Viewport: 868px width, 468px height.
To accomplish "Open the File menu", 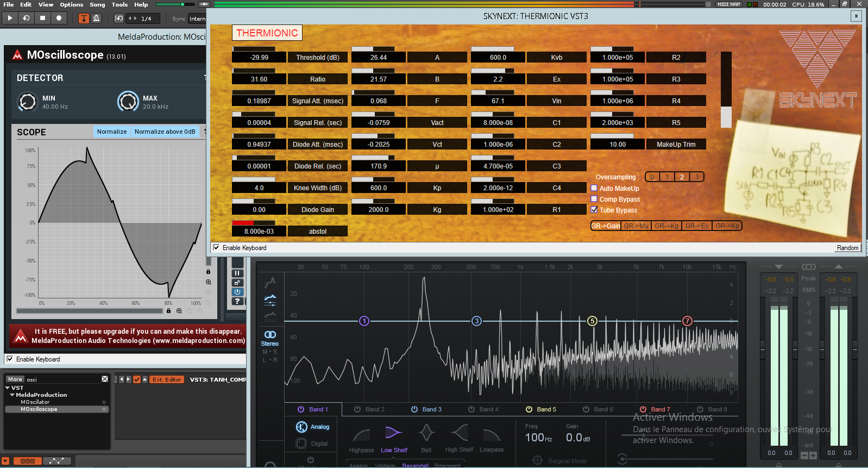I will tap(9, 4).
